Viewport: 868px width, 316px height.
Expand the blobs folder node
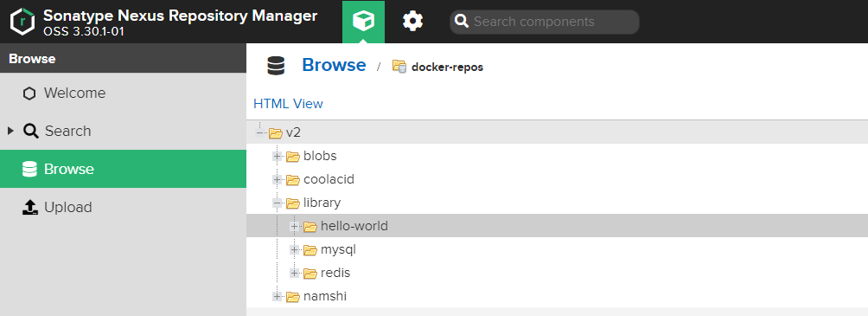277,157
